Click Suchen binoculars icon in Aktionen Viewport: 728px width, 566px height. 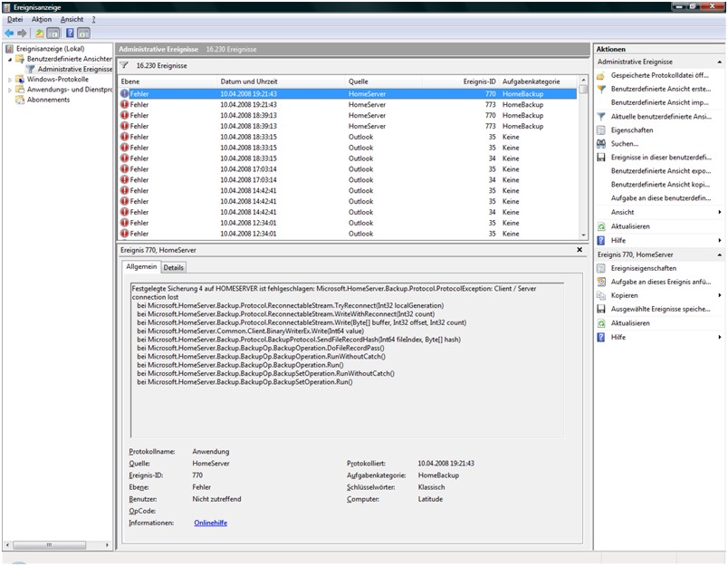click(x=601, y=143)
